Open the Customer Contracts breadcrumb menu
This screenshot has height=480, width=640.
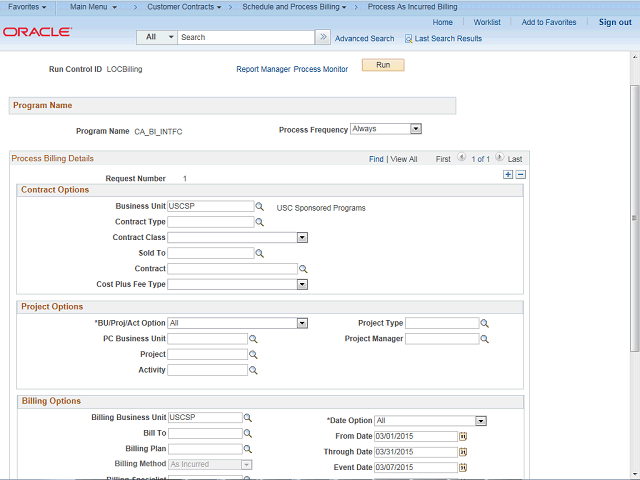click(x=184, y=7)
